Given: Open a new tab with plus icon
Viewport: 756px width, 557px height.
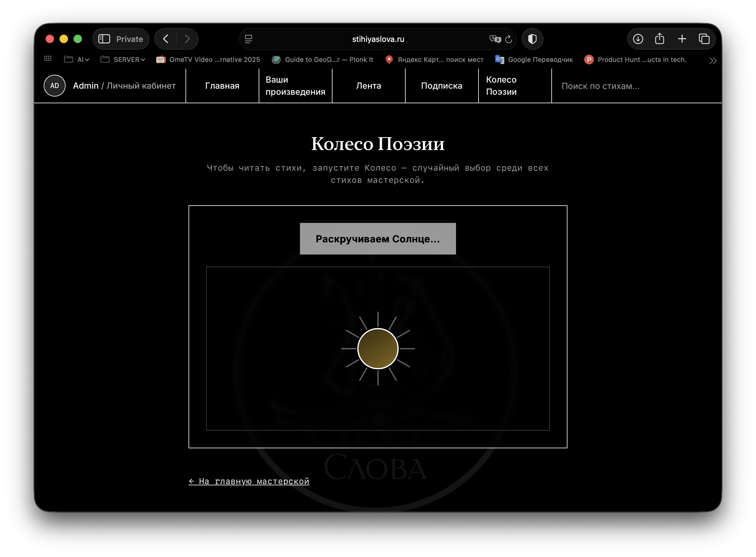Looking at the screenshot, I should click(682, 39).
